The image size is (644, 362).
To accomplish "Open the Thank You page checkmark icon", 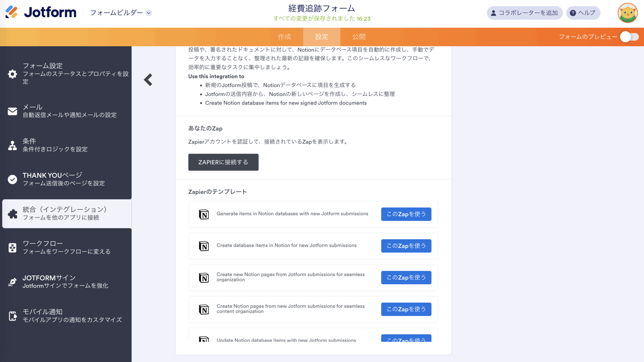I will pos(12,179).
